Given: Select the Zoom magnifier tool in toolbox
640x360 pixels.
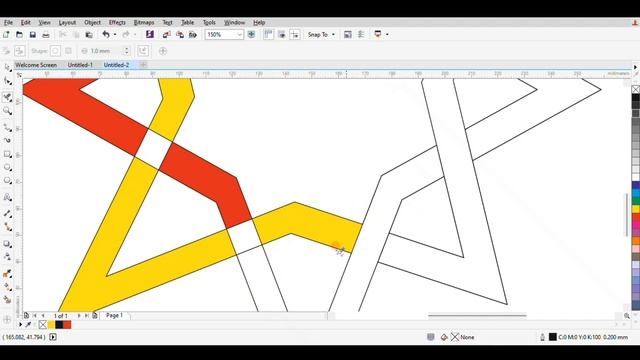Looking at the screenshot, I should (7, 111).
